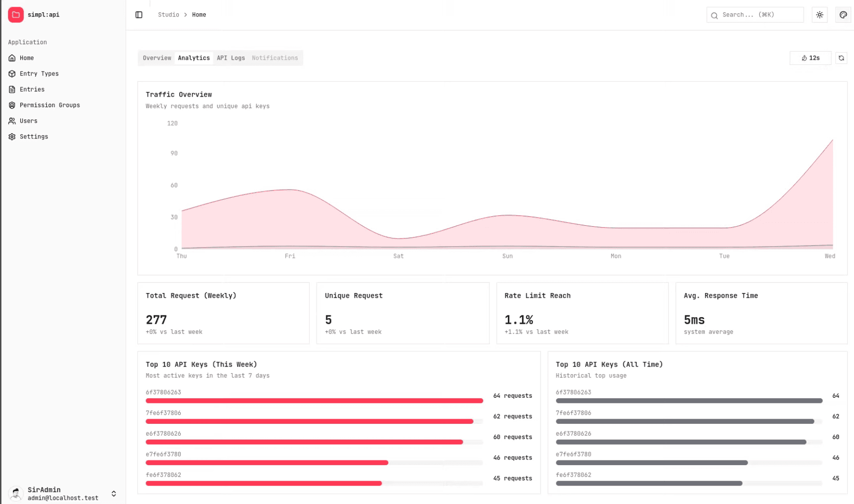Screen dimensions: 854x504
Task: Switch to the API Logs tab
Action: tap(231, 58)
